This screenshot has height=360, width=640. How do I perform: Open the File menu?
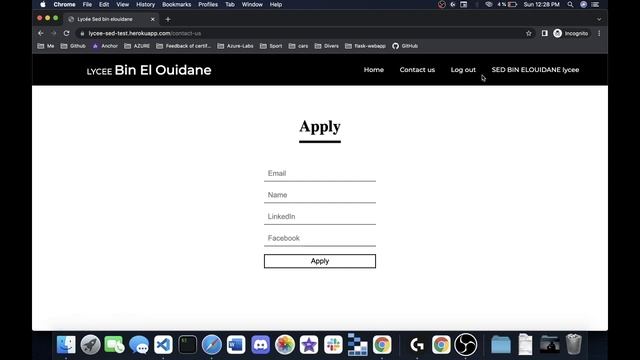click(x=87, y=4)
